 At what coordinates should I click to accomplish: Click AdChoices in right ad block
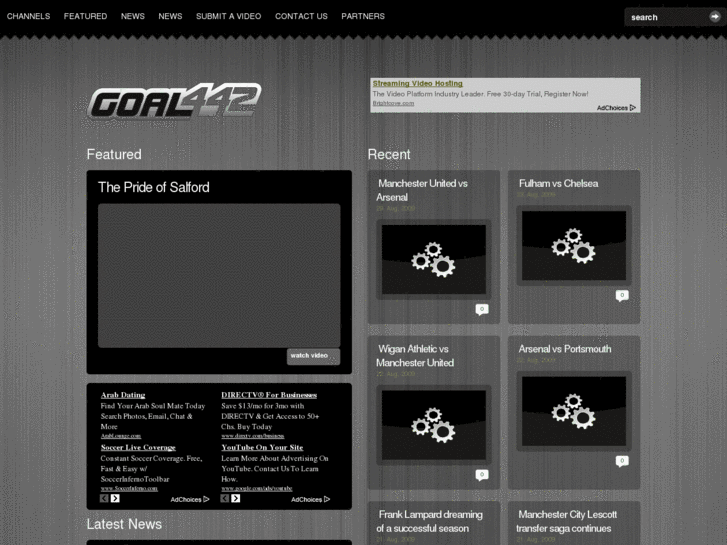tap(311, 500)
